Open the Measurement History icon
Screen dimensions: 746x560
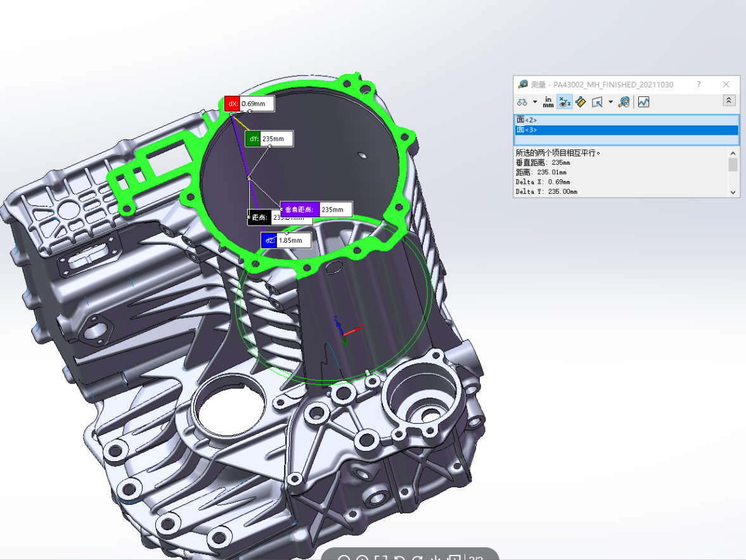[x=624, y=102]
